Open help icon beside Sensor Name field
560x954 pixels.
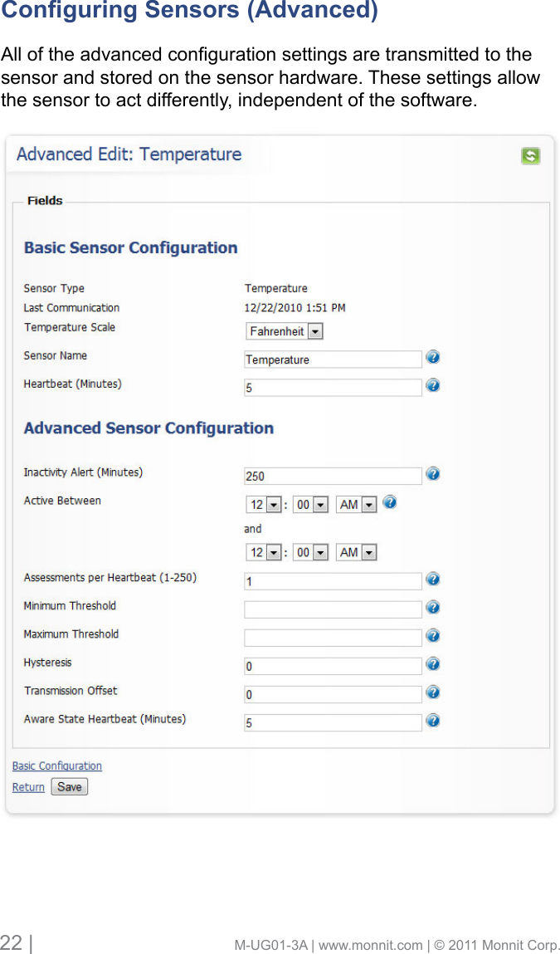tap(432, 357)
